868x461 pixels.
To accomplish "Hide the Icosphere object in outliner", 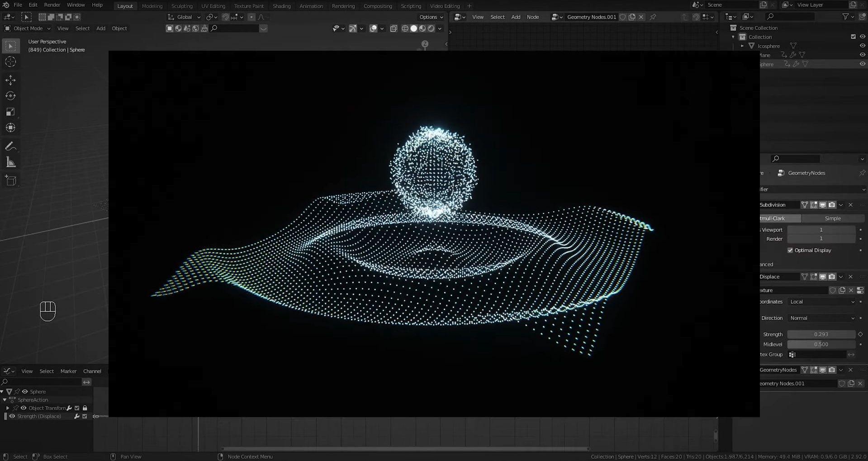I will tap(862, 46).
